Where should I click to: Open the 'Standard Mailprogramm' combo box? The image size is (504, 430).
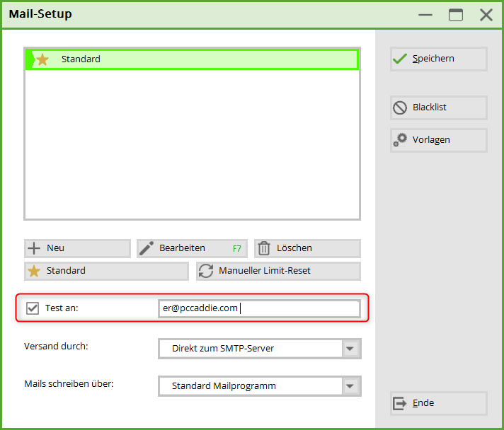pos(251,386)
